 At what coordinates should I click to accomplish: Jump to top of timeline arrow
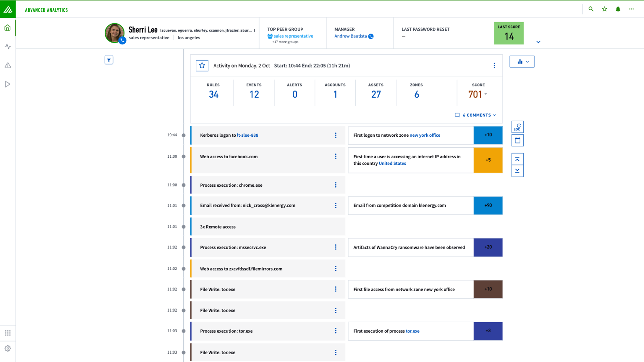pyautogui.click(x=517, y=159)
